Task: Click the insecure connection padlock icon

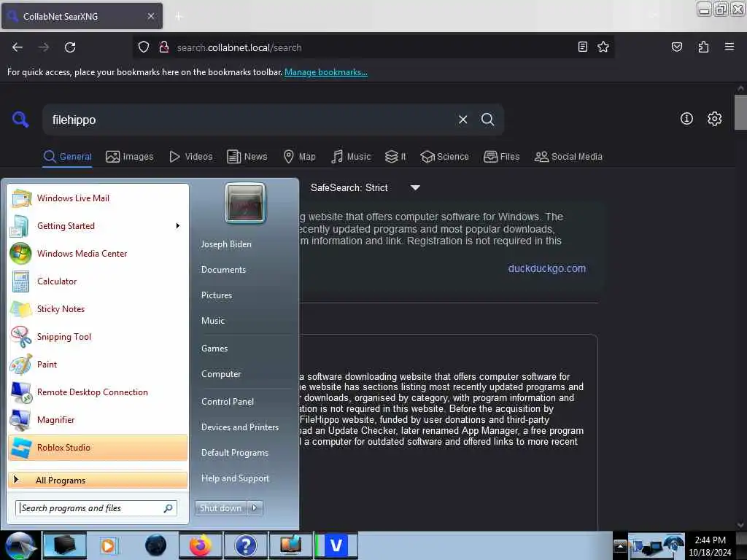Action: click(164, 47)
